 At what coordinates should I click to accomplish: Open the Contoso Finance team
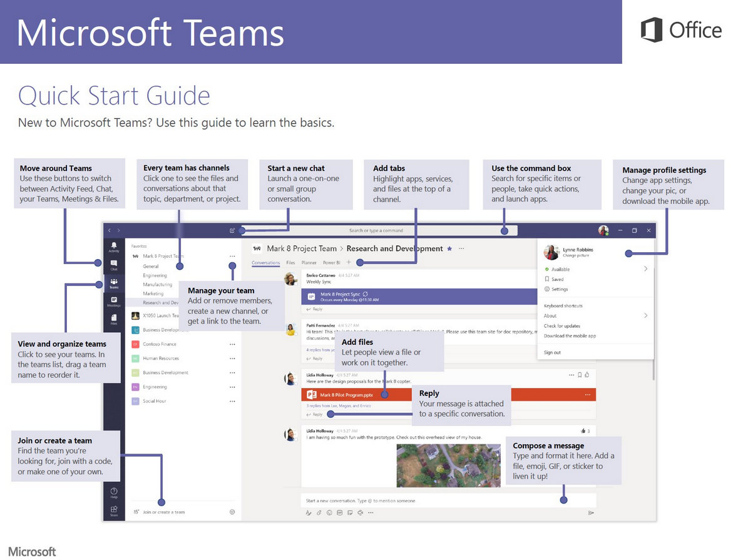pos(159,345)
